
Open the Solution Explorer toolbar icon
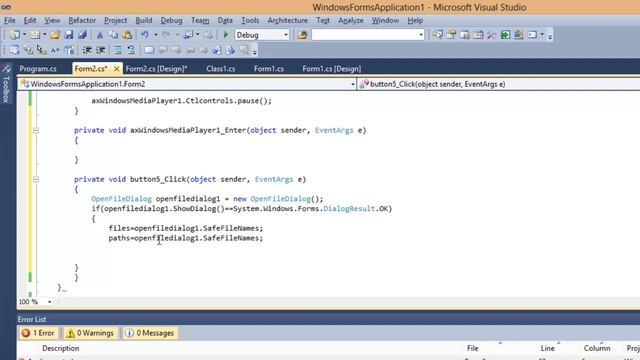click(438, 35)
